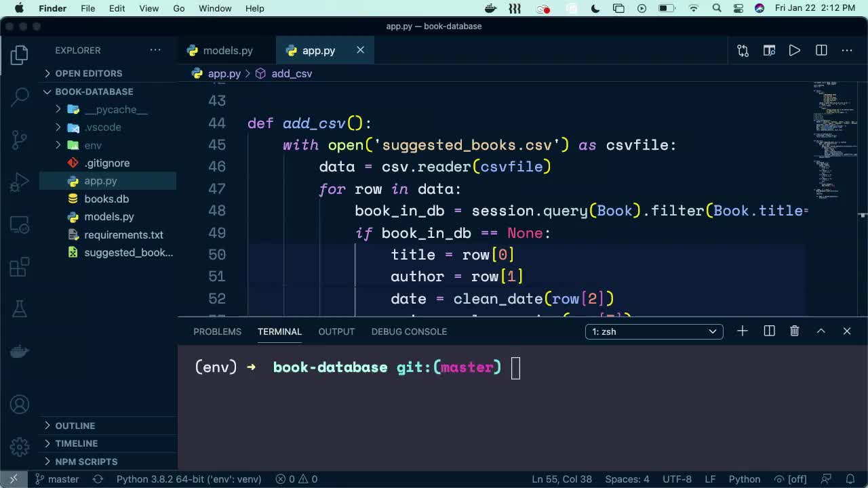Image resolution: width=868 pixels, height=488 pixels.
Task: Open books.db in the file explorer
Action: coord(106,199)
